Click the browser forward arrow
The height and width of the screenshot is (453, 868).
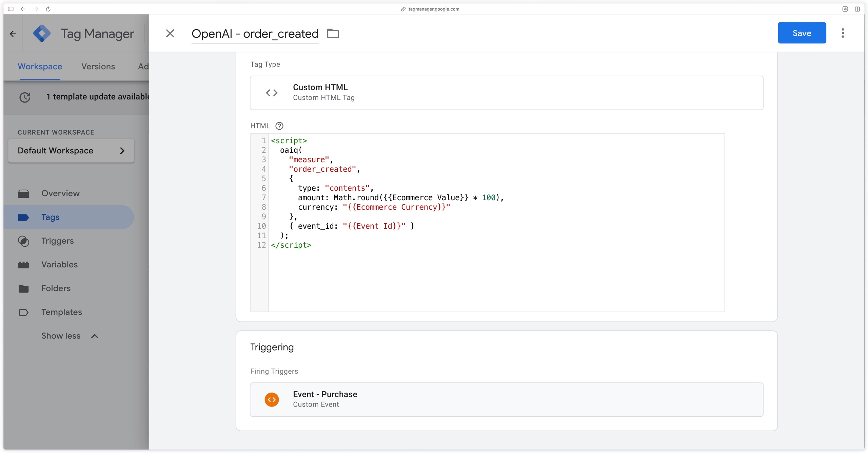[36, 9]
